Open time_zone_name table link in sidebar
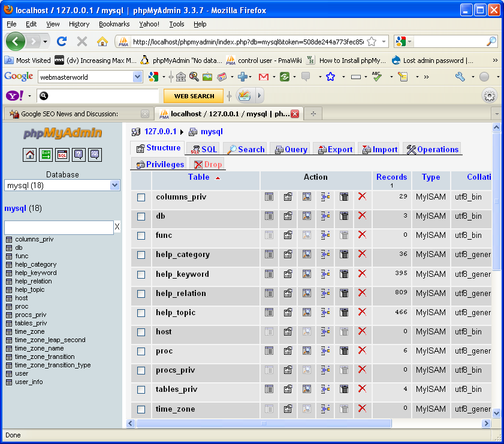This screenshot has height=444, width=504. coord(39,348)
